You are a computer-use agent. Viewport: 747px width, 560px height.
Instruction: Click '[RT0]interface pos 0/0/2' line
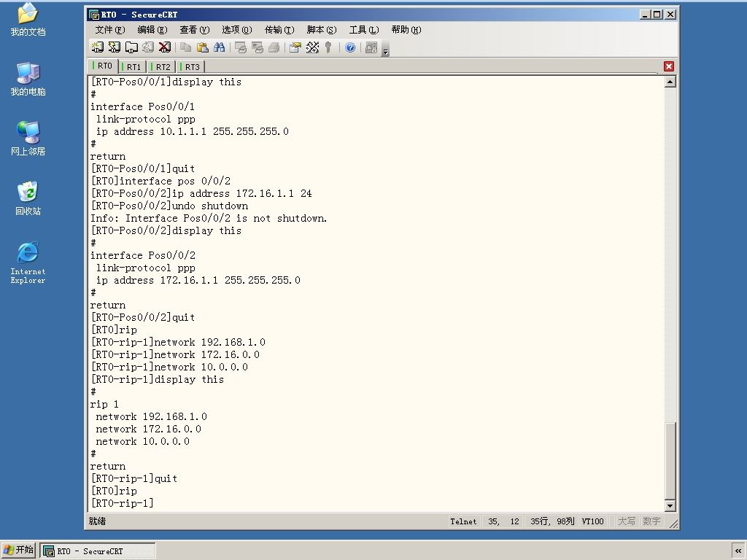[x=160, y=181]
